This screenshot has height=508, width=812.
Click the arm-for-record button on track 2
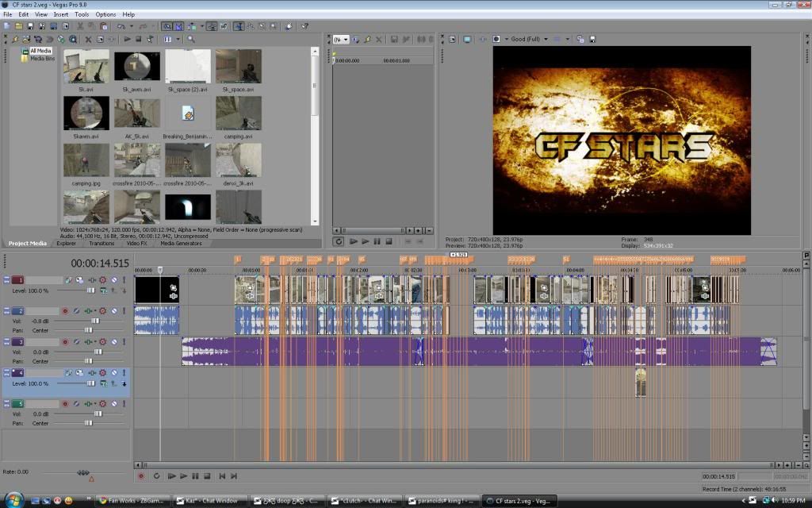65,311
